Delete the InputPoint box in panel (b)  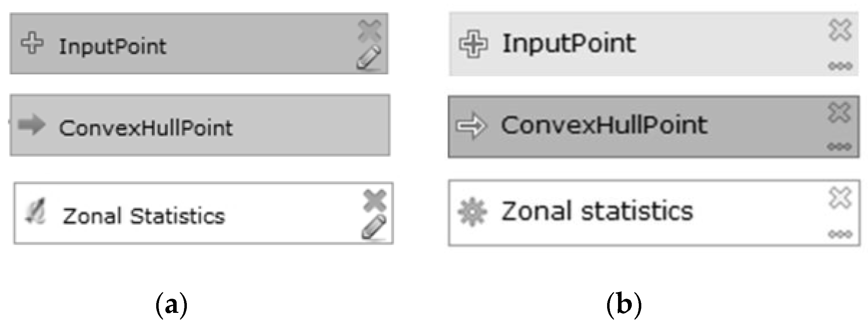[840, 30]
